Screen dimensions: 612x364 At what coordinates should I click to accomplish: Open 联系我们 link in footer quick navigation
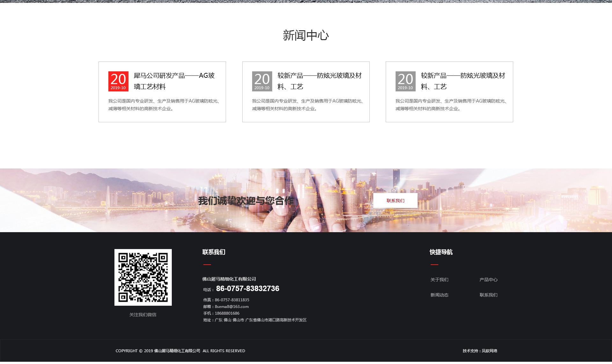tap(488, 295)
